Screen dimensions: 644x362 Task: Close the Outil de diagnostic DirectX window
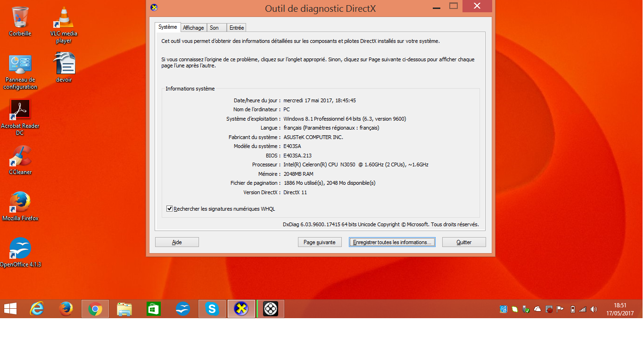(477, 6)
